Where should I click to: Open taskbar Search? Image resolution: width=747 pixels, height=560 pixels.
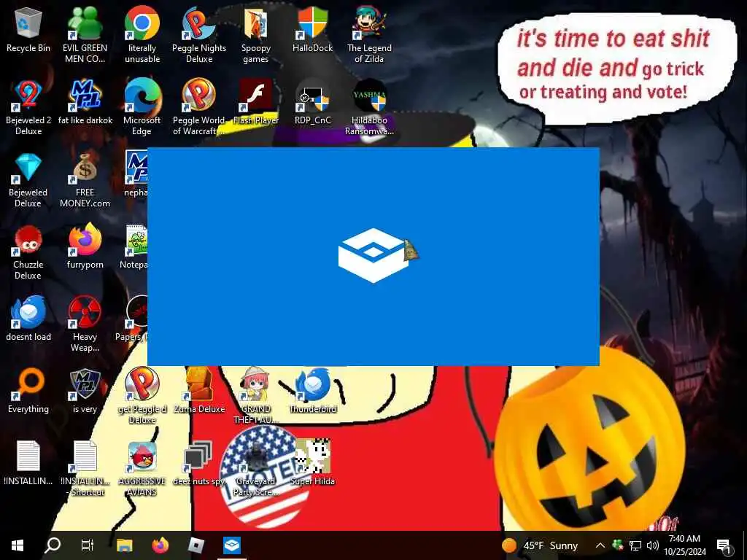pyautogui.click(x=53, y=545)
